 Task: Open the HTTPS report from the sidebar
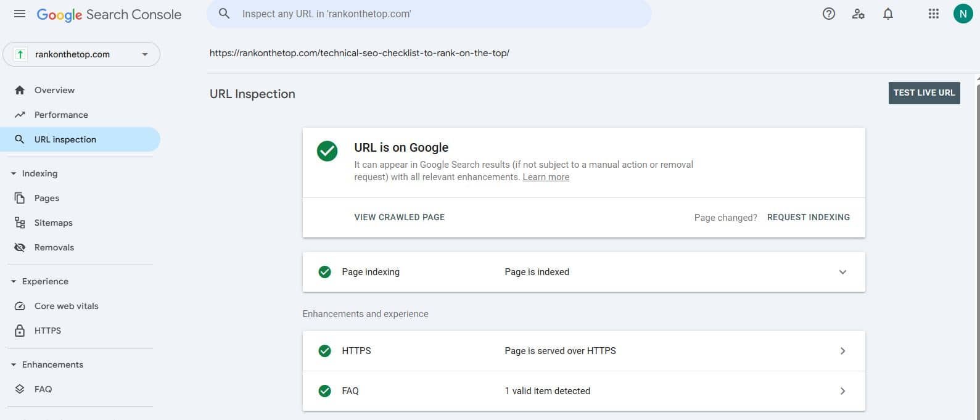(80, 331)
